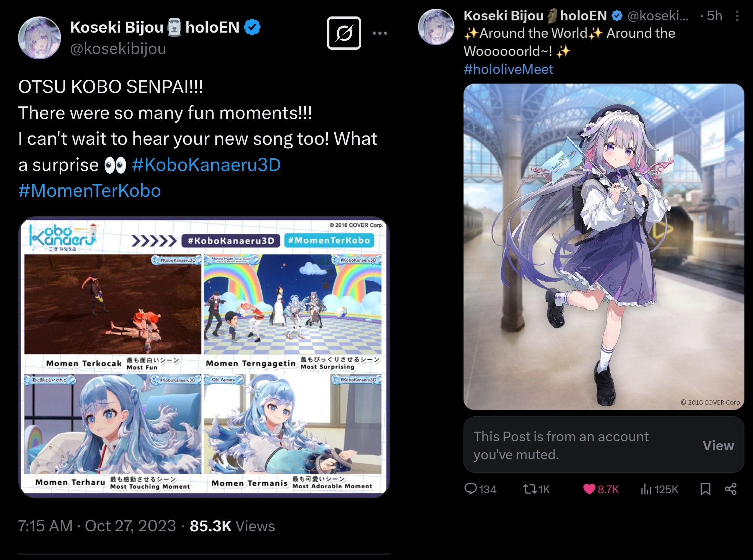Click the Grok slash icon button
Viewport: 753px width, 560px height.
[x=344, y=33]
